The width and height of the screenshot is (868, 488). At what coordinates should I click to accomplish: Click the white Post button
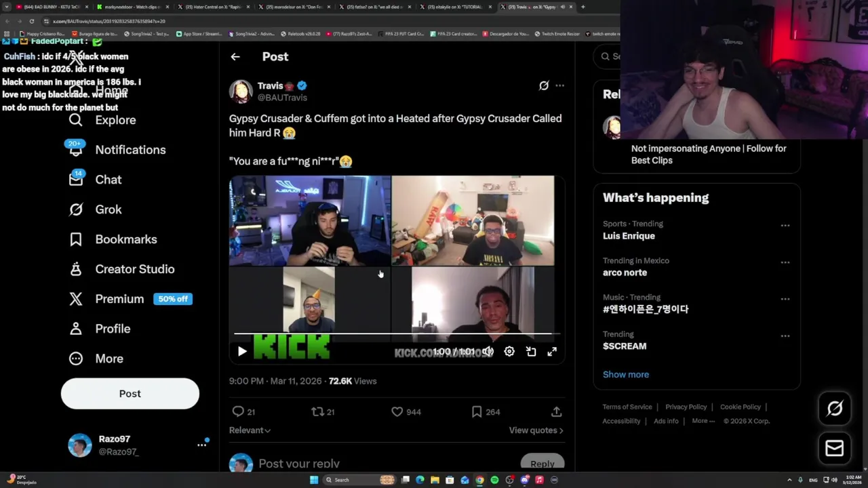130,394
